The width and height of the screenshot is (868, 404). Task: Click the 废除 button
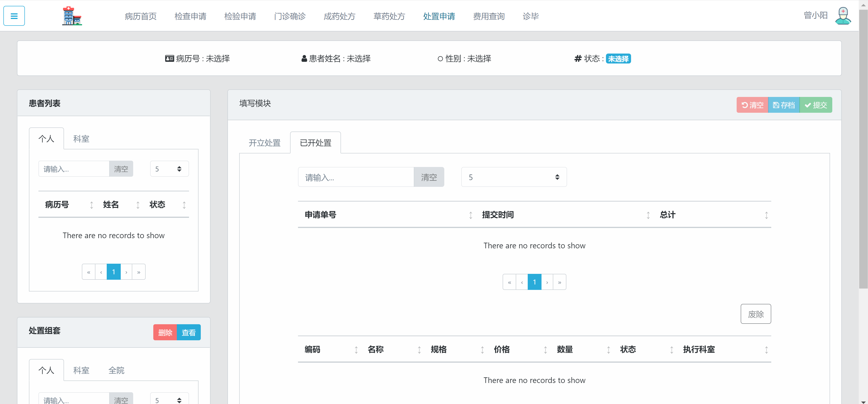[755, 314]
